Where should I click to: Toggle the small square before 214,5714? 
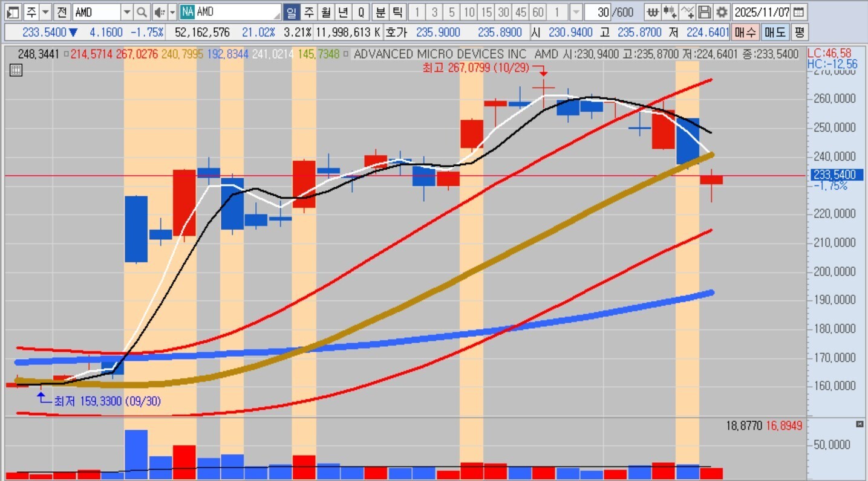(x=65, y=54)
